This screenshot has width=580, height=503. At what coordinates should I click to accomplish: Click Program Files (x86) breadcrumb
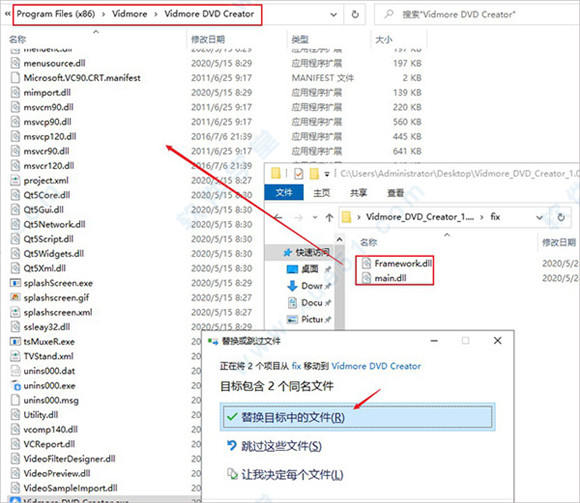pyautogui.click(x=56, y=14)
